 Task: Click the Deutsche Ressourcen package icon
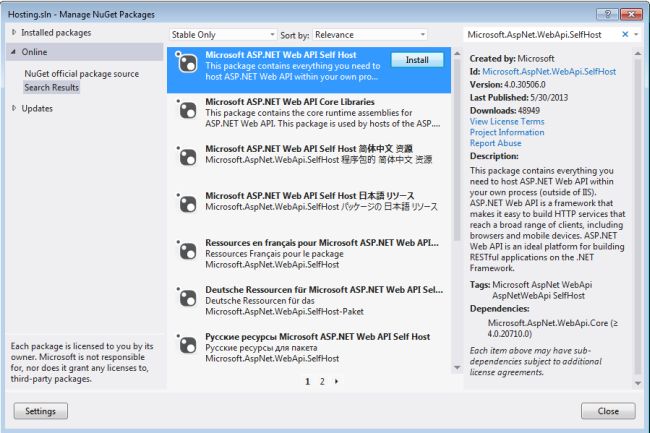click(x=187, y=298)
